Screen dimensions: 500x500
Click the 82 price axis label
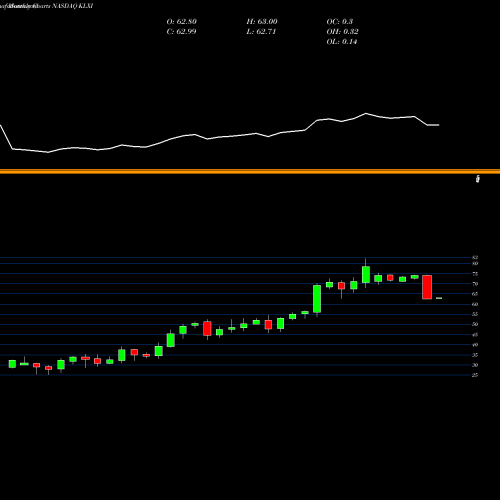click(475, 257)
